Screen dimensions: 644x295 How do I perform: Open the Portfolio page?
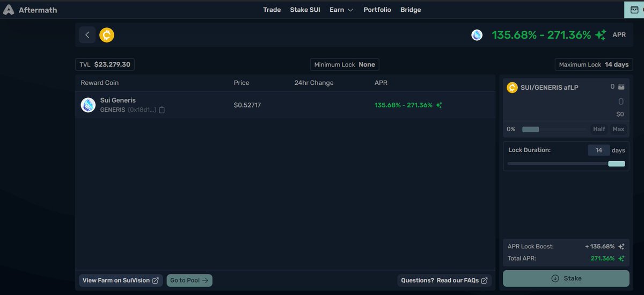tap(377, 10)
